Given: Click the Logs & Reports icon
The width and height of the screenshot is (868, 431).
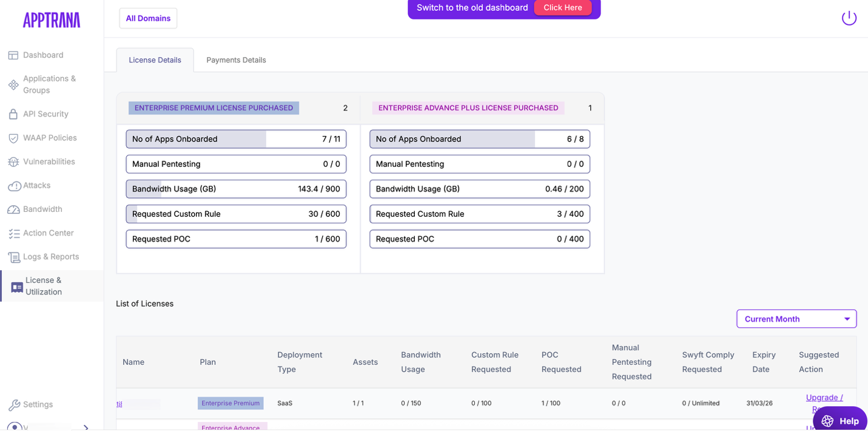Looking at the screenshot, I should click(13, 257).
